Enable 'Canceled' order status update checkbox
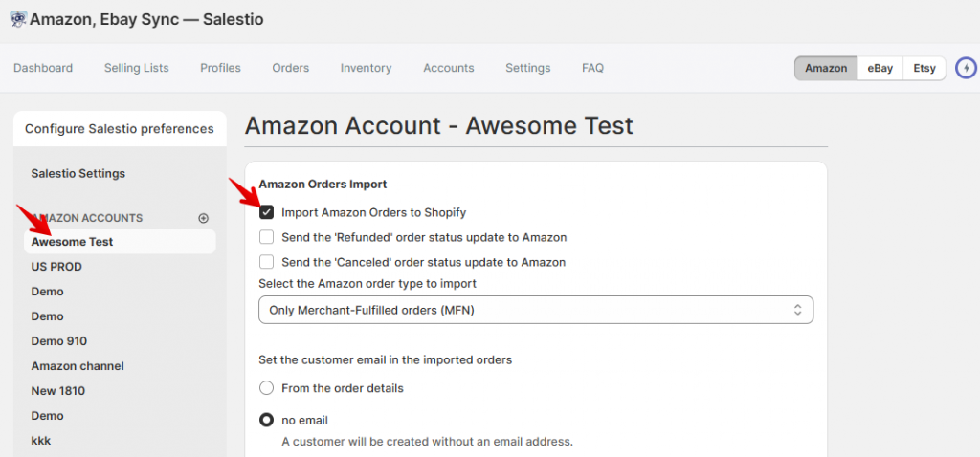Viewport: 980px width, 457px height. [x=267, y=262]
